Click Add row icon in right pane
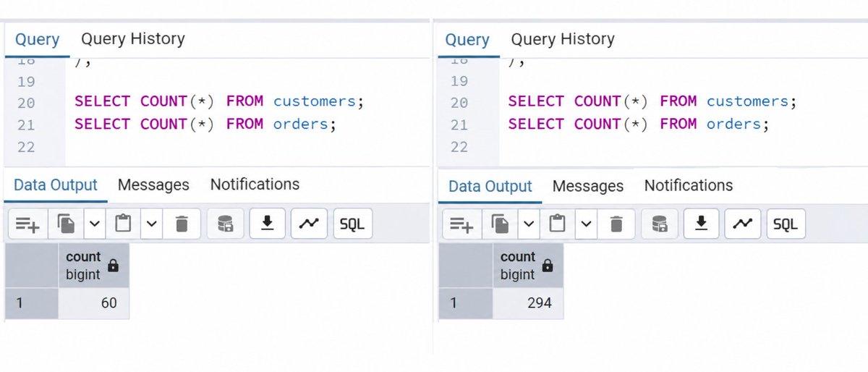The image size is (868, 372). pos(461,224)
